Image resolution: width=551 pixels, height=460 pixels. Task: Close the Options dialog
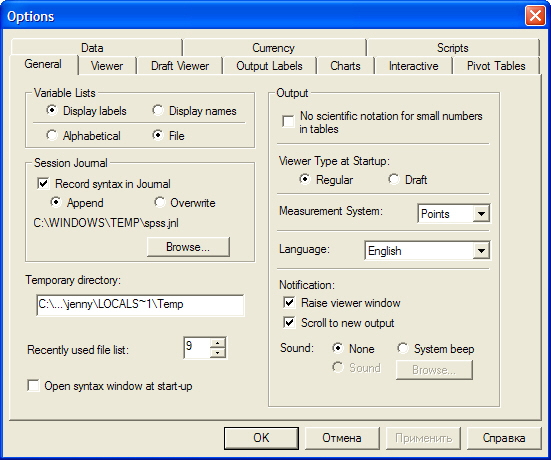[x=535, y=16]
